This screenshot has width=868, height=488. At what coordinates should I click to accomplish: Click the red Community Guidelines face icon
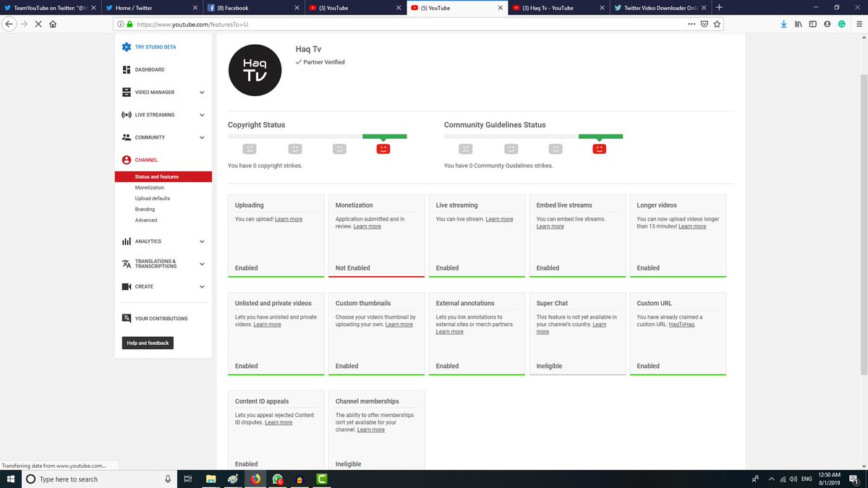[x=599, y=149]
